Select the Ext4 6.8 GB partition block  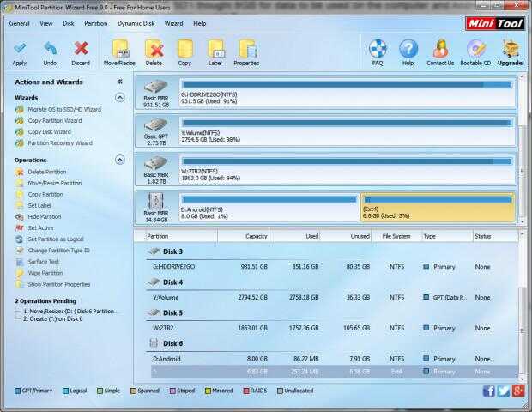point(438,208)
